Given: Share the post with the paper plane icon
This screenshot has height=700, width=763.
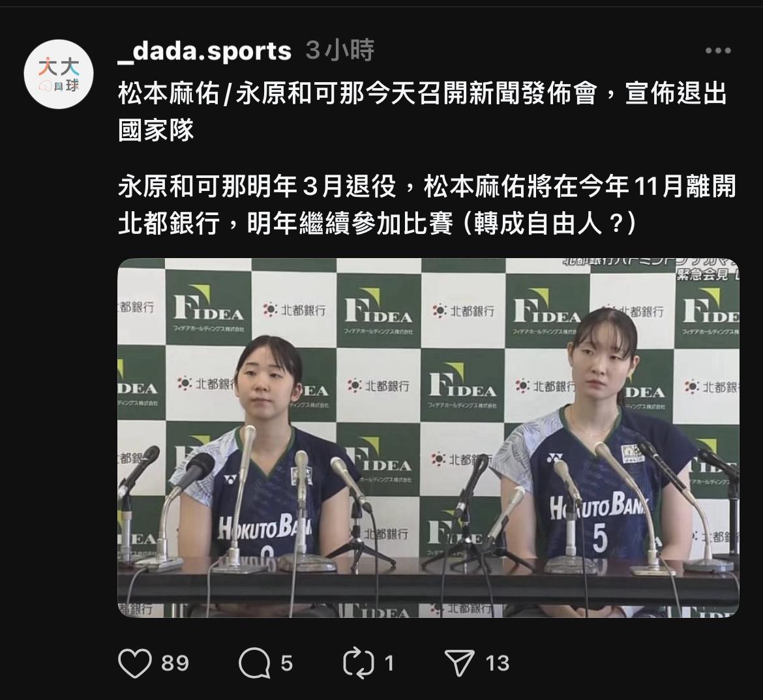Looking at the screenshot, I should click(460, 663).
